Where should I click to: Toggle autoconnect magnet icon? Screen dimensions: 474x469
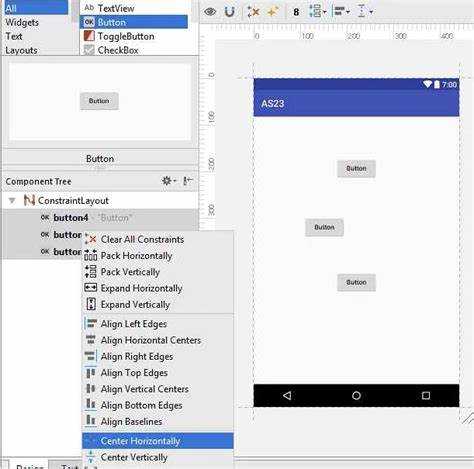point(229,12)
